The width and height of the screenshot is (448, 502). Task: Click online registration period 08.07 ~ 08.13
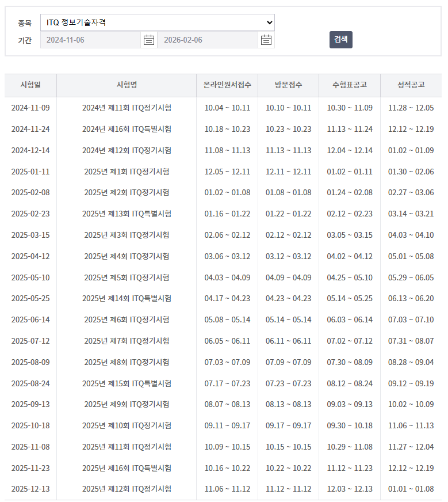pyautogui.click(x=227, y=404)
